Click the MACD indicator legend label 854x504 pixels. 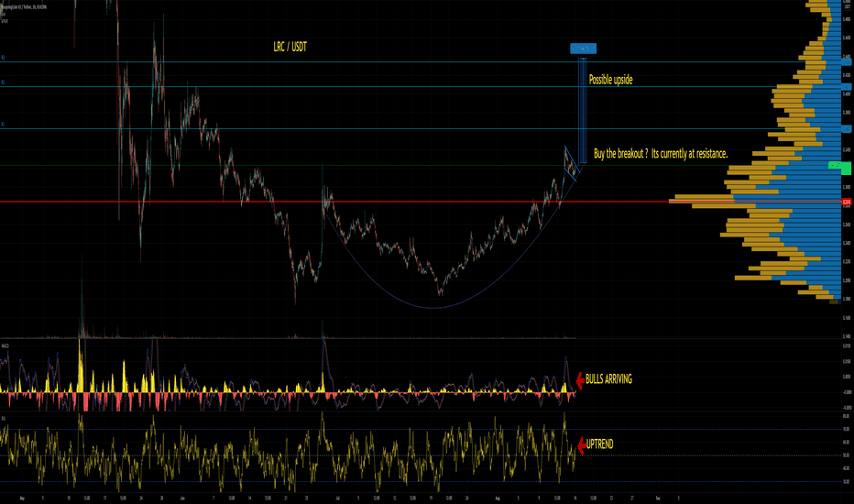(5, 345)
